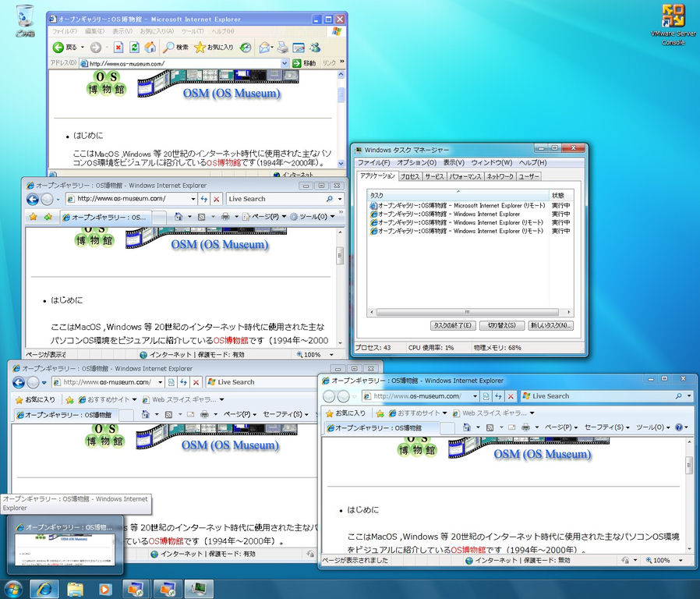Viewport: 700px width, 599px height.
Task: Open セーフティ(S) dropdown in bottom-right IE window
Action: click(x=606, y=427)
